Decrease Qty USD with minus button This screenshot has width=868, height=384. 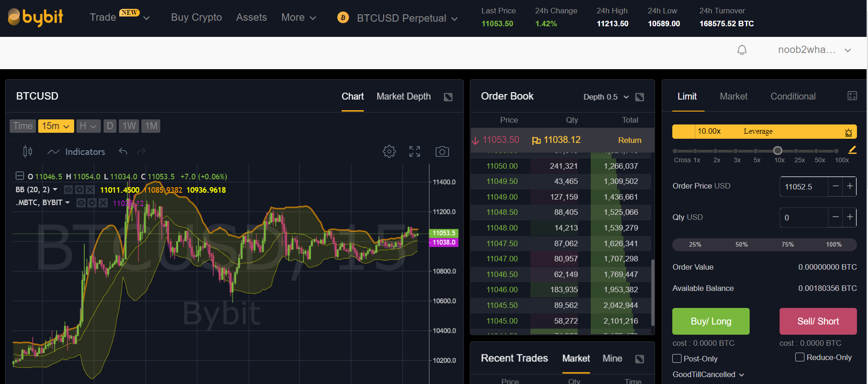(835, 217)
